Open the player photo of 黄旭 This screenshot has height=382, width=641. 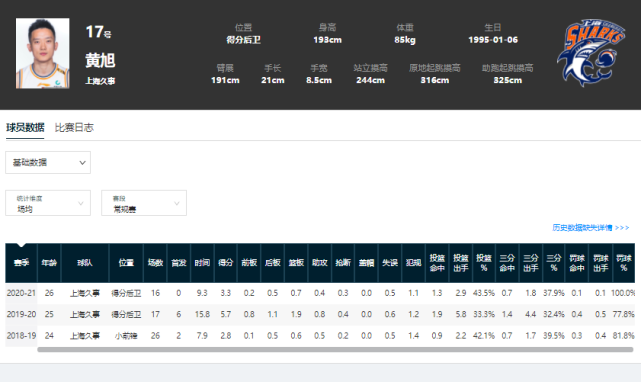(x=43, y=53)
